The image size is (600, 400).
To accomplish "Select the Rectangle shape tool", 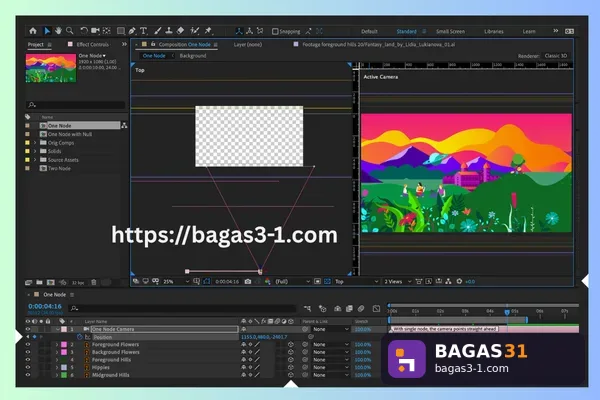I will coord(121,31).
